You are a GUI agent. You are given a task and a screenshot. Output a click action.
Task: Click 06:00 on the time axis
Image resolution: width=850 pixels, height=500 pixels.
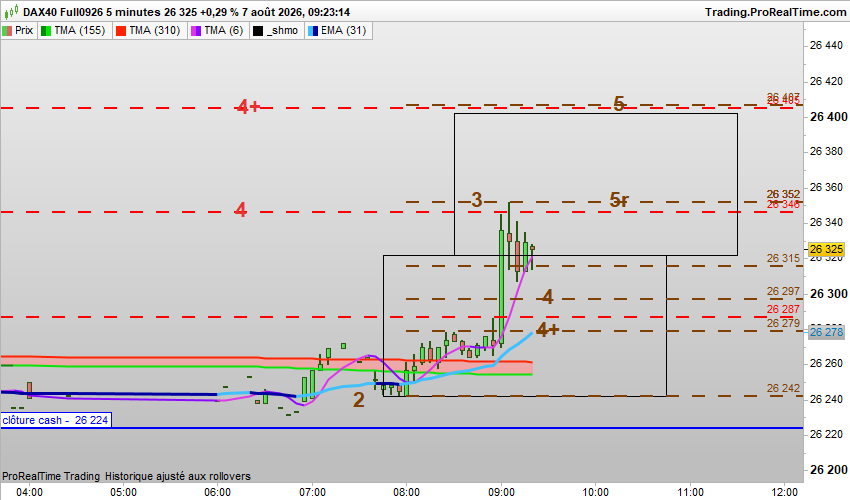(x=218, y=492)
